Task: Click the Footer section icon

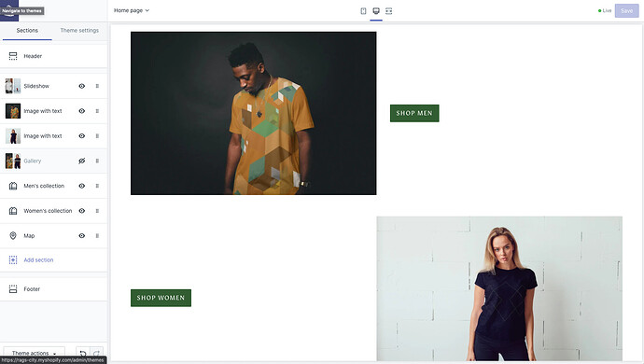Action: (x=13, y=289)
